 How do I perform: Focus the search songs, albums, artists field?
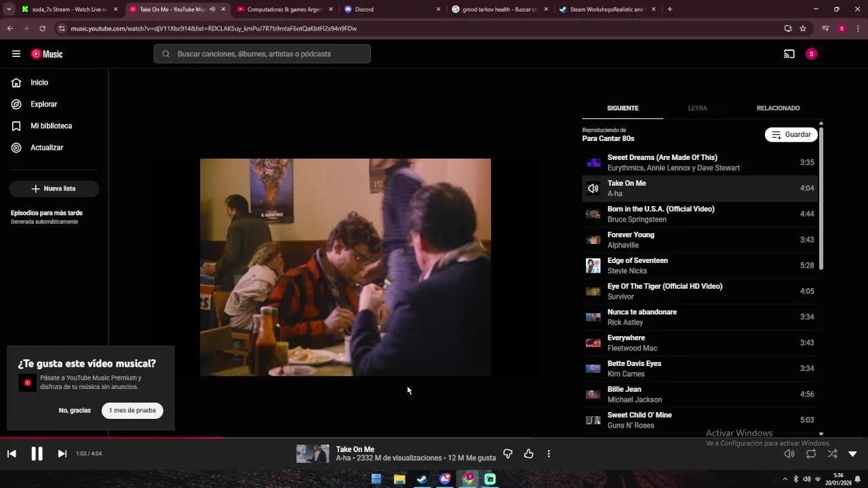point(262,54)
